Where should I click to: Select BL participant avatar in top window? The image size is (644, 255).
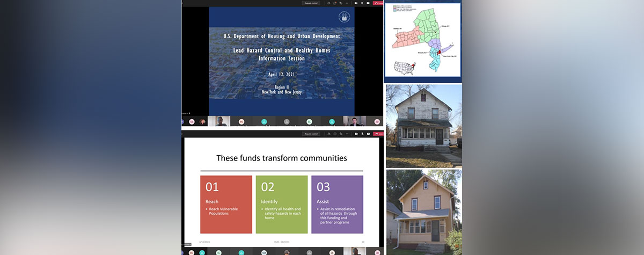click(309, 122)
